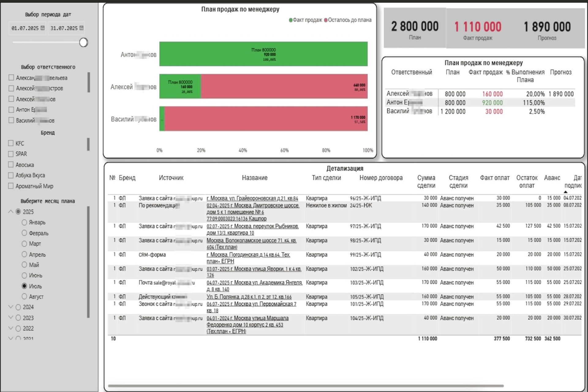Collapse the 2025 year tree node

(11, 211)
